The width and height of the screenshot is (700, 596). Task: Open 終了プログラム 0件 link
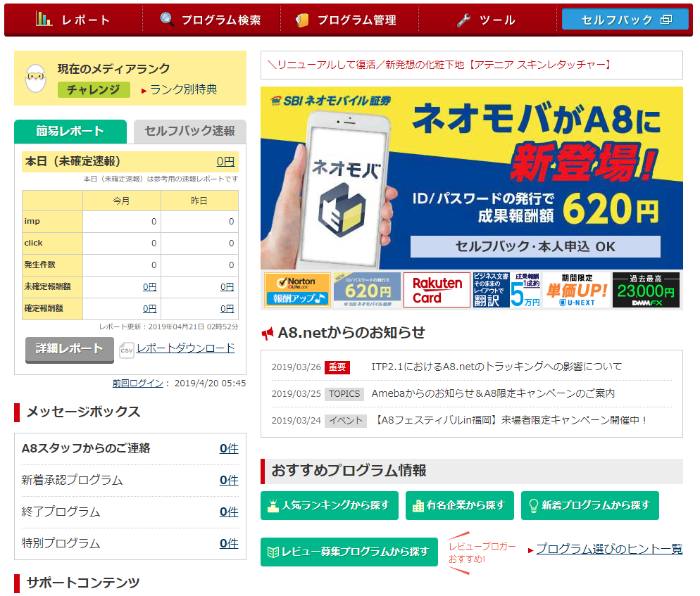(229, 512)
